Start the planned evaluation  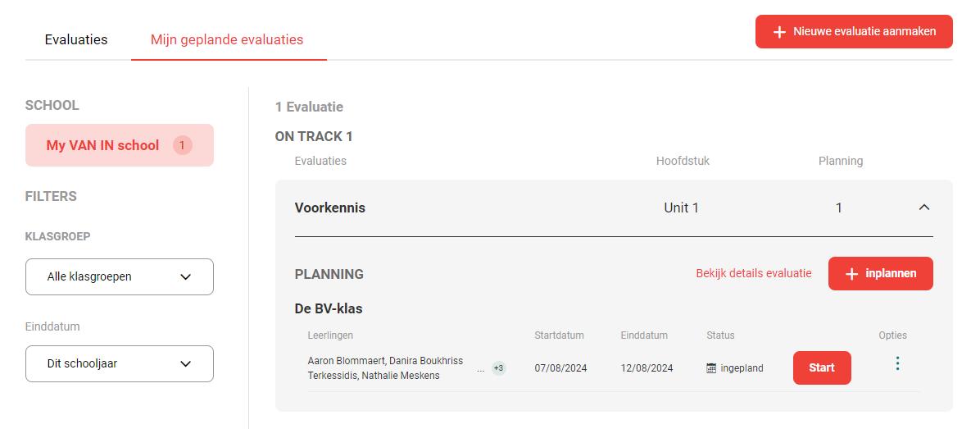pos(822,367)
